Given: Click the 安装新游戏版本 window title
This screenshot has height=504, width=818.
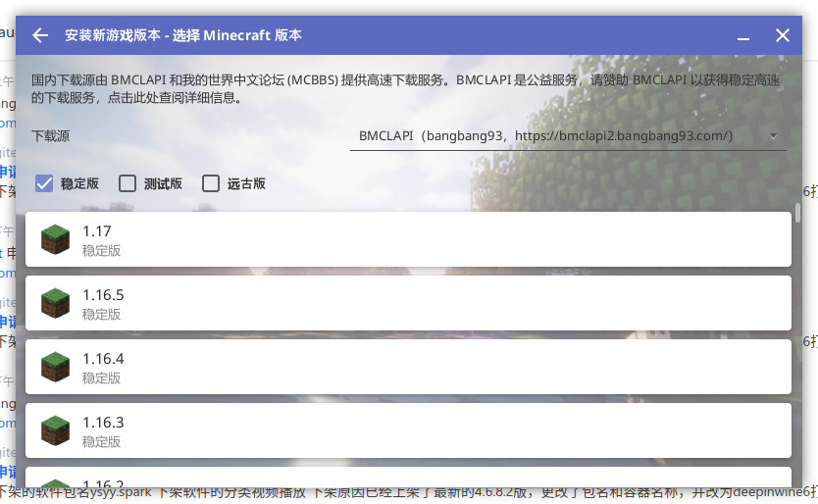Looking at the screenshot, I should coord(183,35).
